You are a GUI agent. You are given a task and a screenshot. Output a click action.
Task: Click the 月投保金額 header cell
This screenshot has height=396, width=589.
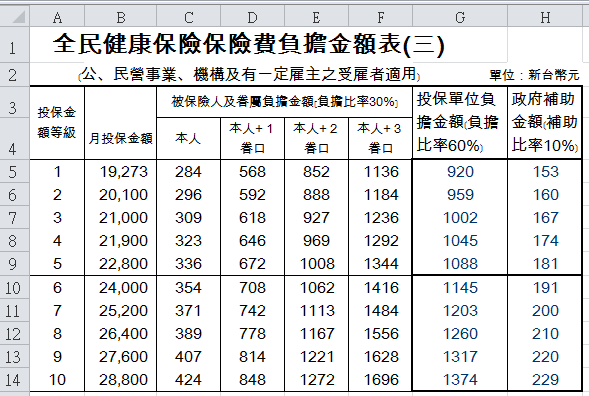121,122
